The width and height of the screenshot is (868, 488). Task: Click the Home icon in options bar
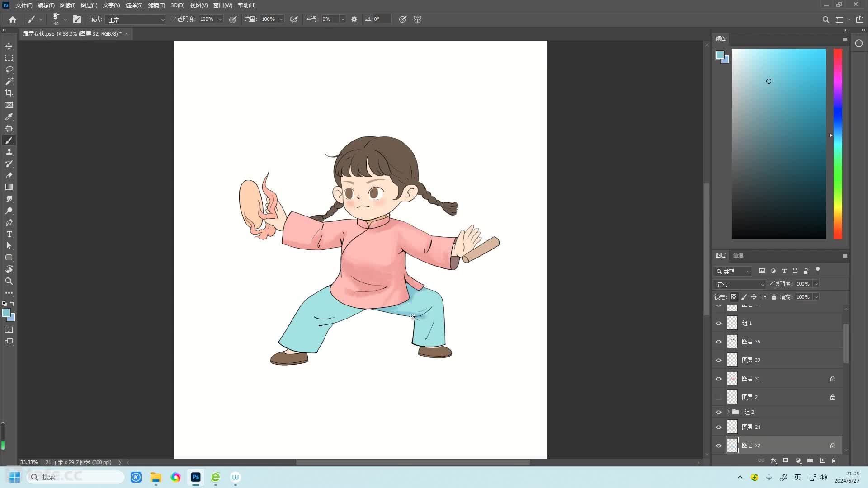[13, 19]
